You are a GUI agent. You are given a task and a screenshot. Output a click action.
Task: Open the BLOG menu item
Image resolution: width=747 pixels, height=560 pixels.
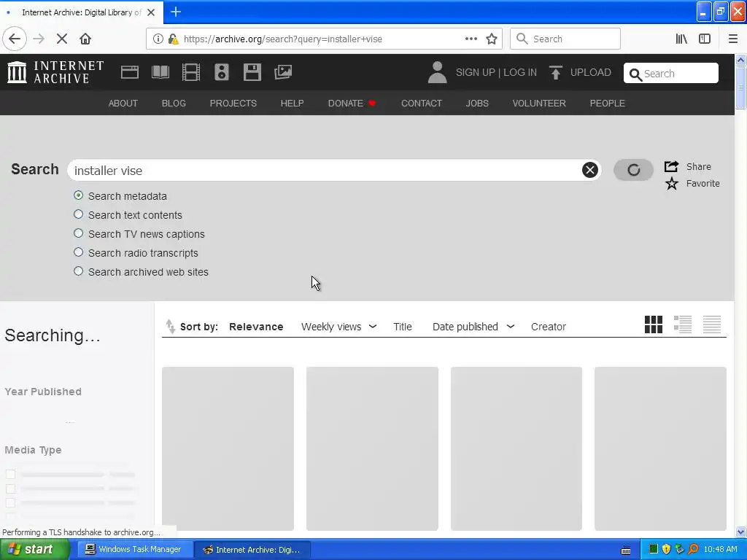pos(174,104)
